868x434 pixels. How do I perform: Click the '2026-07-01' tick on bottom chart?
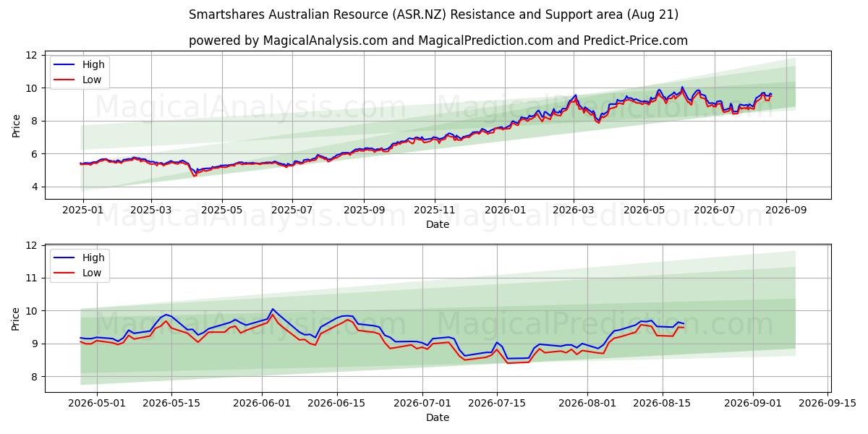422,404
